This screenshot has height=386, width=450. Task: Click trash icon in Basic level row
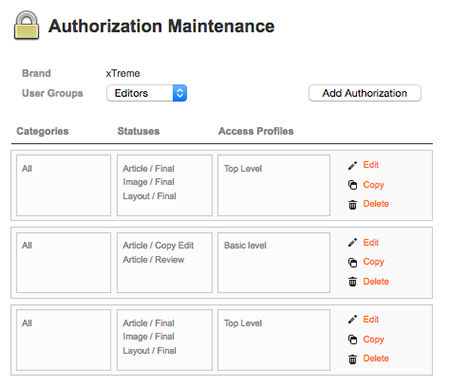click(352, 282)
